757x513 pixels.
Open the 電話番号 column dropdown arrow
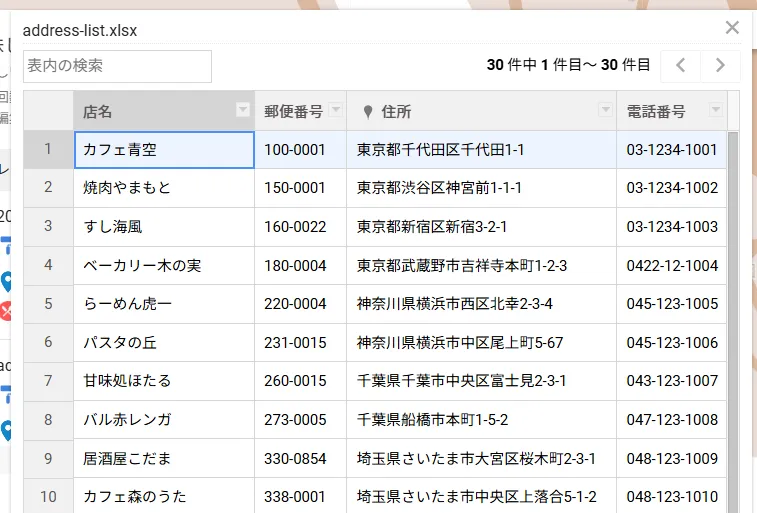pos(715,110)
